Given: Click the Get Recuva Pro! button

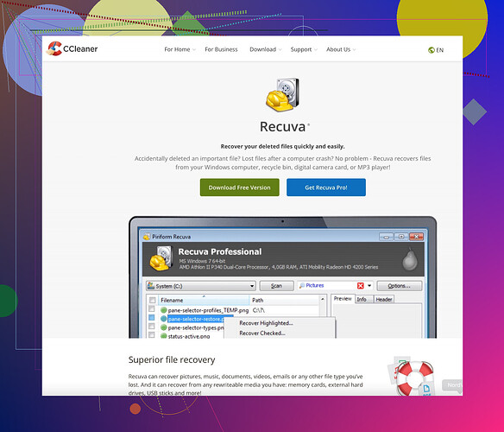Looking at the screenshot, I should pyautogui.click(x=326, y=187).
